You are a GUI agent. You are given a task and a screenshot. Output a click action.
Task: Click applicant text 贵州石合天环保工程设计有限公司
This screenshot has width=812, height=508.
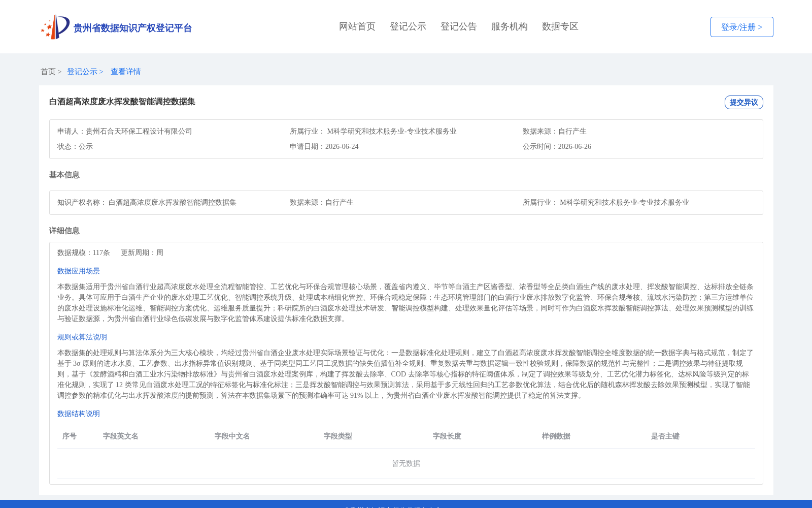coord(139,131)
